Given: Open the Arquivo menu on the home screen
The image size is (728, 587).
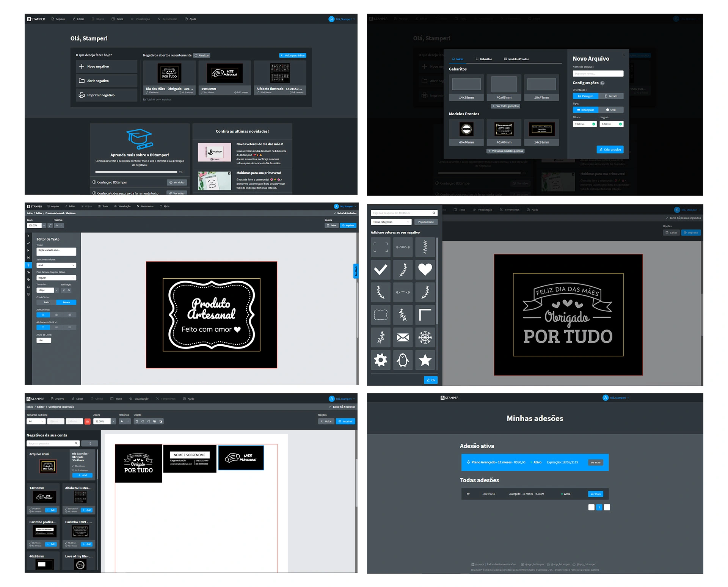Looking at the screenshot, I should 58,19.
